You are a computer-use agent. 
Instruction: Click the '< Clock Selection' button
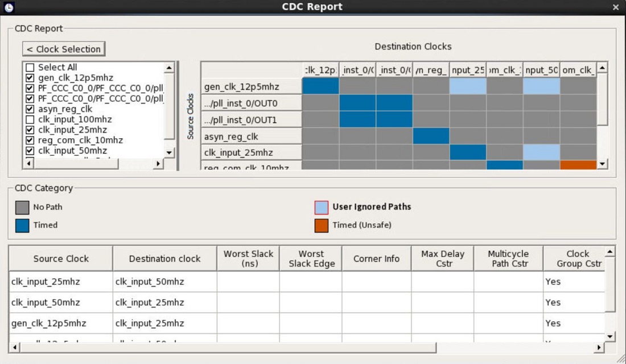(64, 49)
